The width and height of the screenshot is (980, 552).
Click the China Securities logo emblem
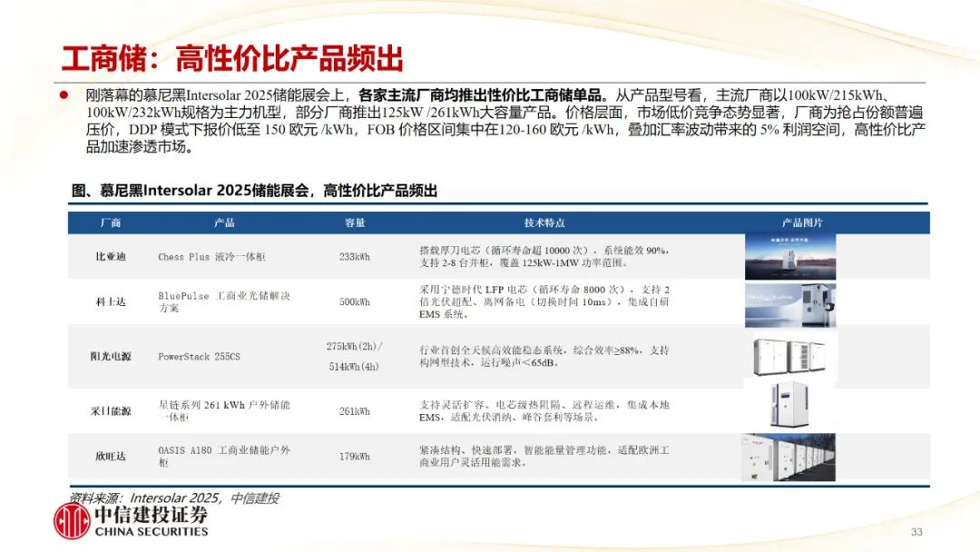[72, 521]
